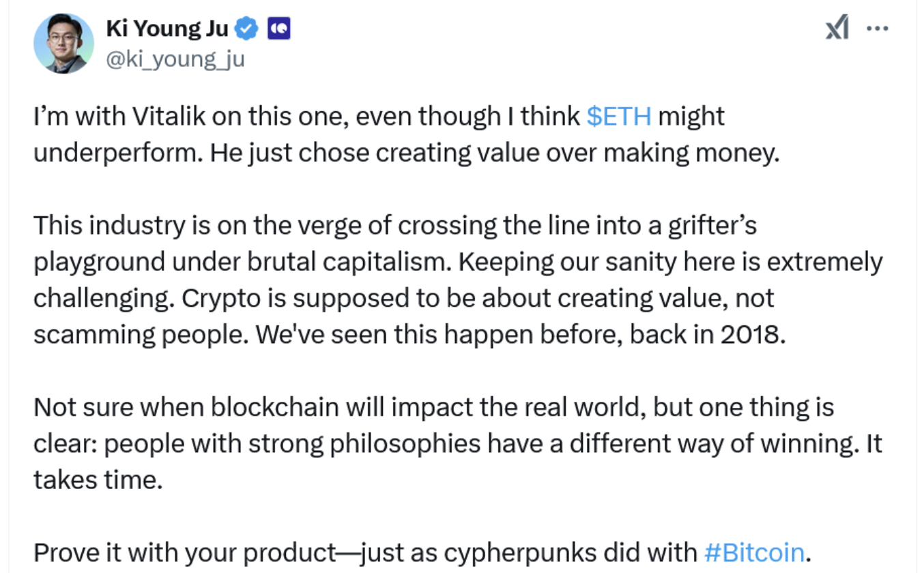Click the "Ki Young Ju" display name

[x=167, y=29]
